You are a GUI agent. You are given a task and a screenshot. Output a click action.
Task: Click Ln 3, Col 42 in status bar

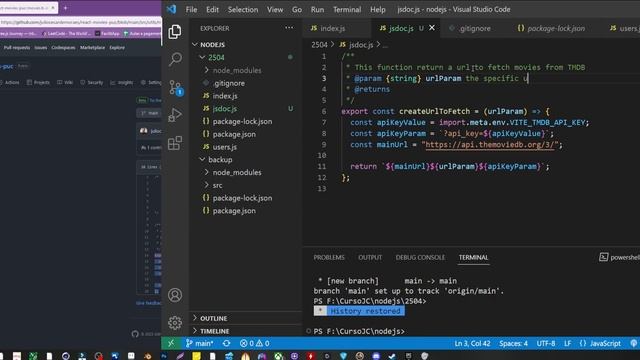(x=472, y=343)
